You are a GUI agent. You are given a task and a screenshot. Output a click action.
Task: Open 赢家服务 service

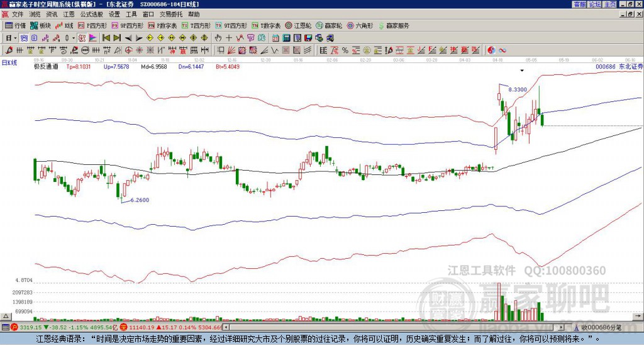click(394, 25)
